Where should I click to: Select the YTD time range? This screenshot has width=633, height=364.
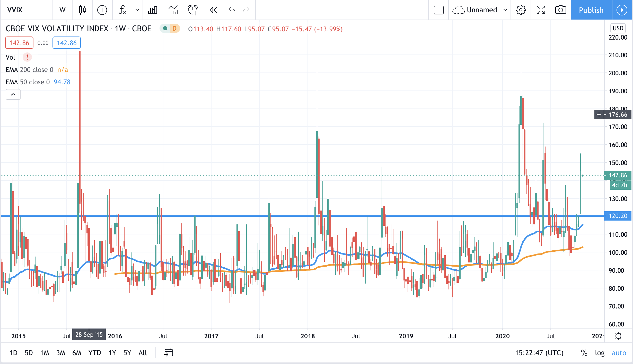pyautogui.click(x=94, y=353)
